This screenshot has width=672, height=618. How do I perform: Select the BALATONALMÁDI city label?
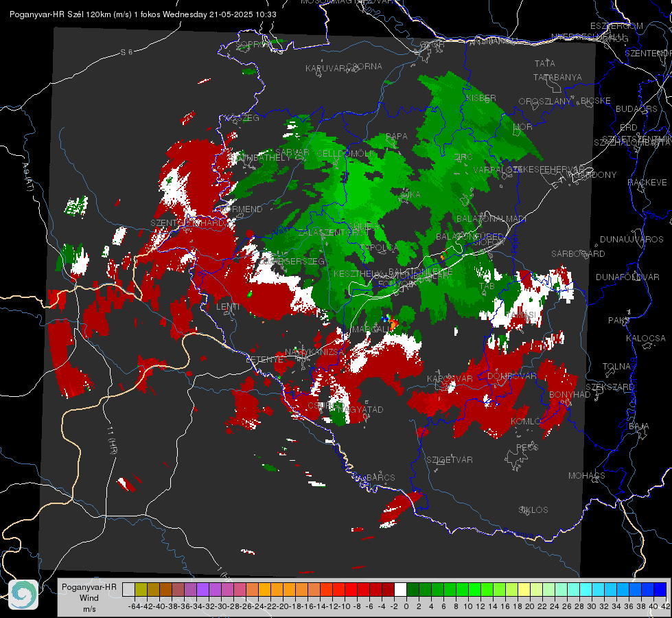point(491,219)
